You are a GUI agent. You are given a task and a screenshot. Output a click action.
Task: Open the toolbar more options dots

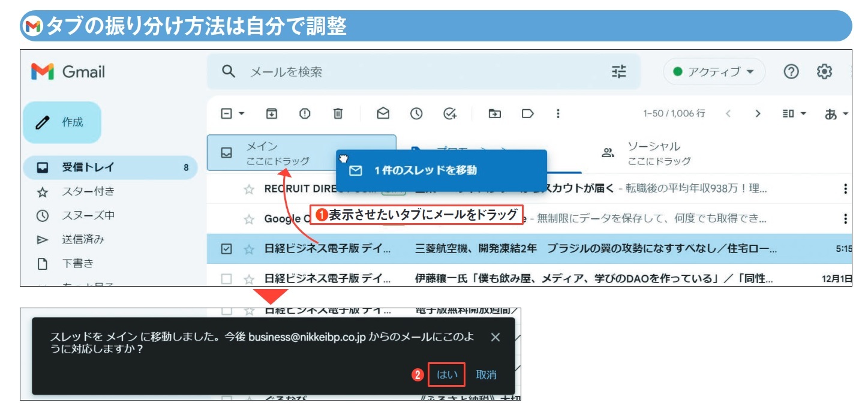[558, 113]
